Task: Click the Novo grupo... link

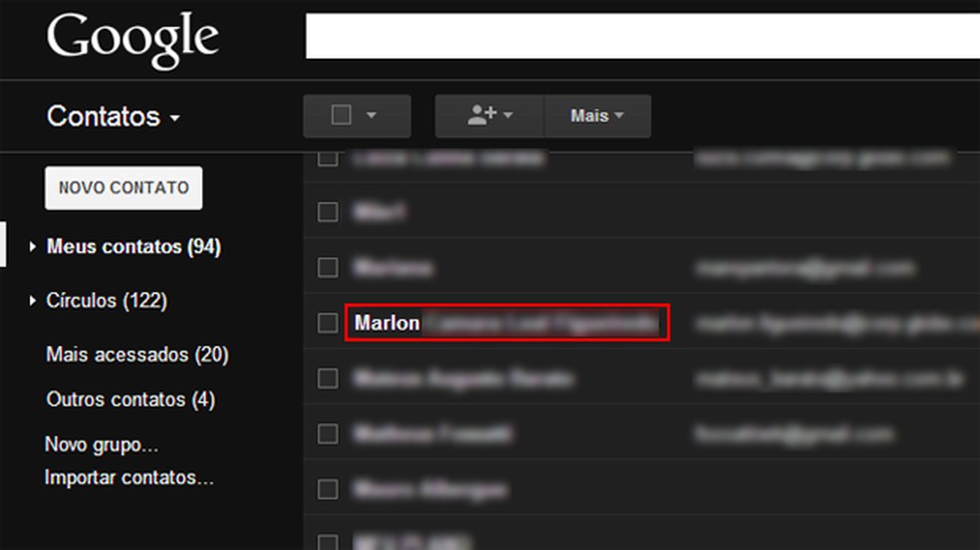Action: coord(102,444)
